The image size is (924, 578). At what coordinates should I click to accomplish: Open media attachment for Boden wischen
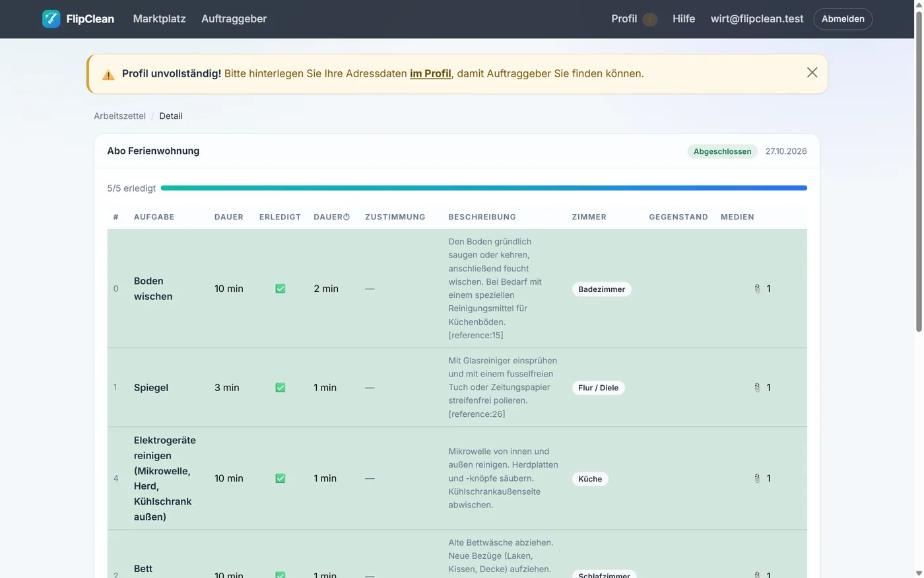[762, 289]
